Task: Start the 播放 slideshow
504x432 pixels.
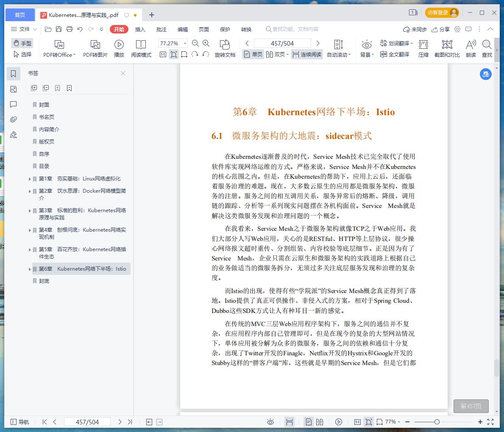Action: 119,49
